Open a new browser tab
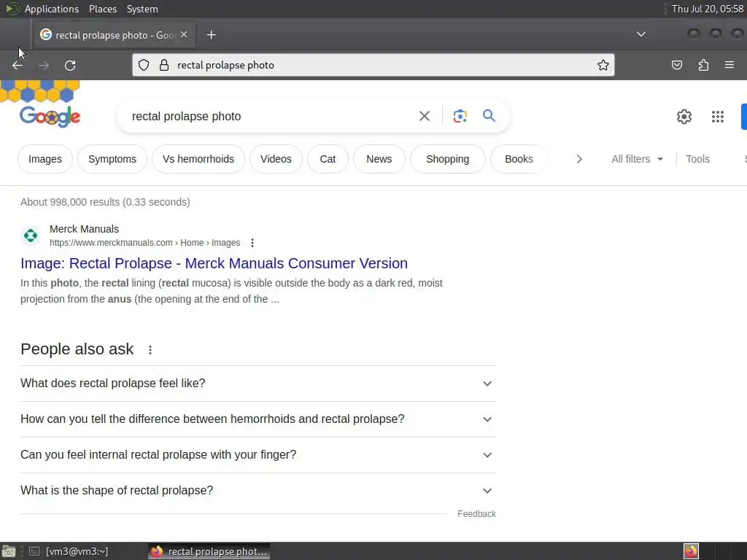Screen dimensions: 747x560 tap(211, 35)
